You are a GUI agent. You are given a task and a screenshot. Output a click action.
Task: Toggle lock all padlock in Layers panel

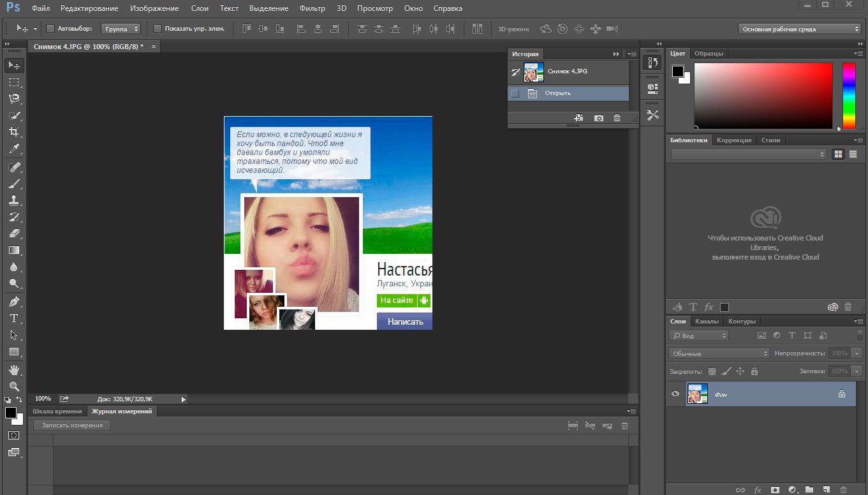pyautogui.click(x=754, y=371)
